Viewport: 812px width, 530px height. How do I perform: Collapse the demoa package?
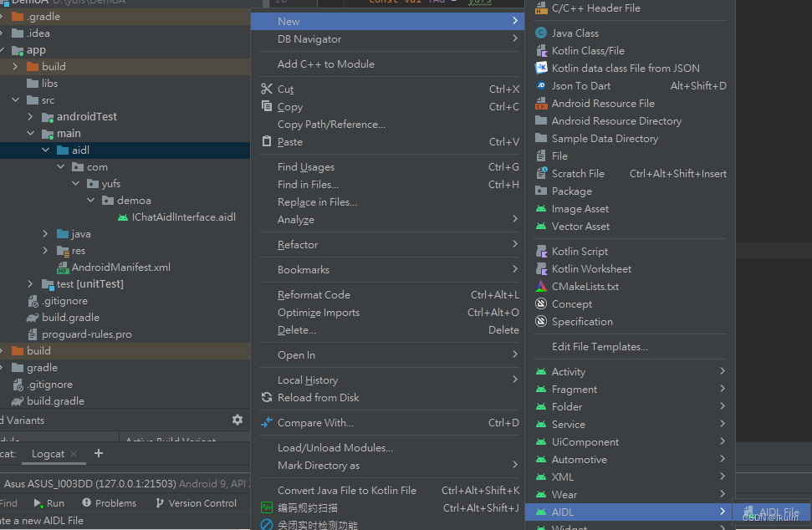pyautogui.click(x=91, y=201)
